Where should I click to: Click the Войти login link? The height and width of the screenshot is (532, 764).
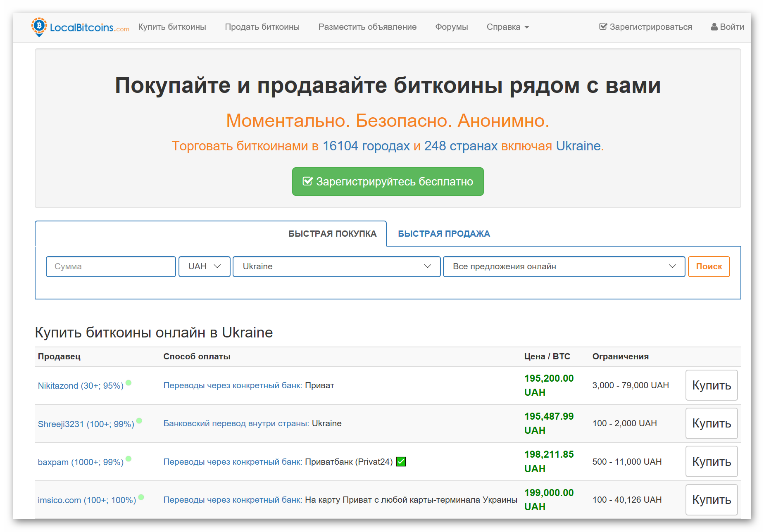(x=727, y=27)
